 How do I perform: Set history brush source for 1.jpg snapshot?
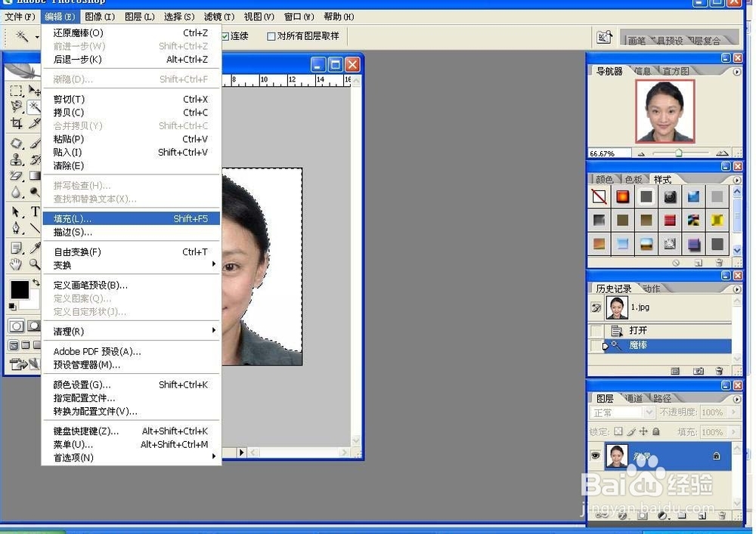(596, 307)
